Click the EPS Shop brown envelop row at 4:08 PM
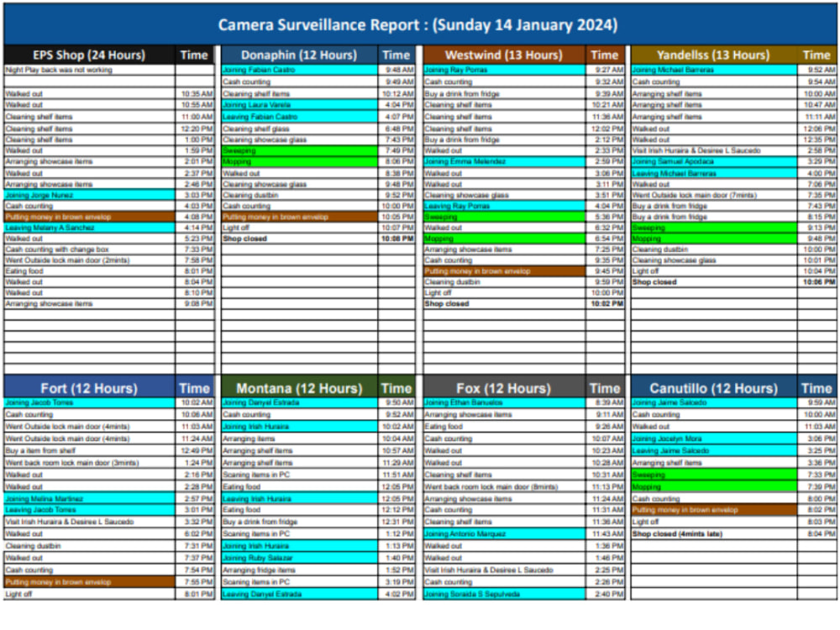Screen dimensions: 840x630 pos(89,217)
